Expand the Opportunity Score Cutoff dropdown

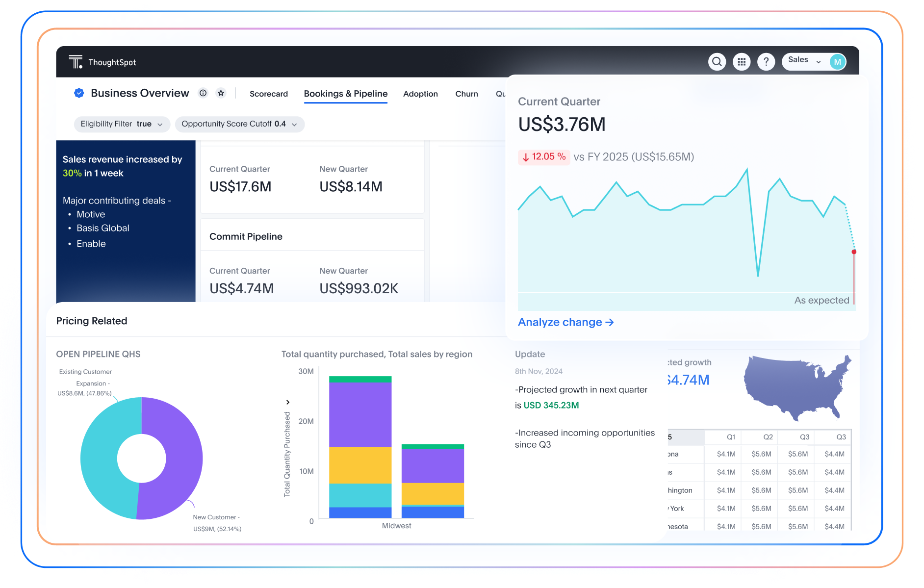coord(240,124)
